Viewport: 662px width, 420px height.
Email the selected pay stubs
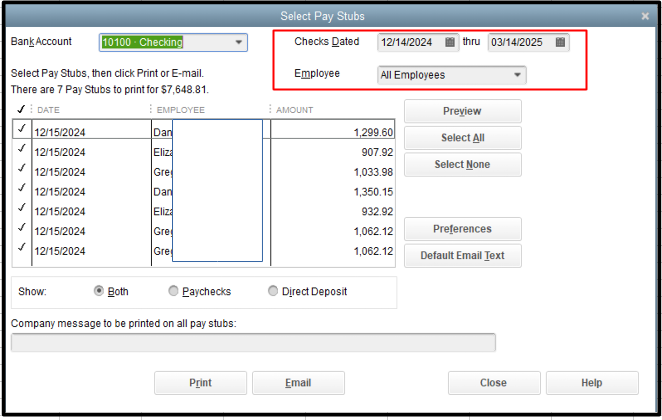tap(298, 383)
